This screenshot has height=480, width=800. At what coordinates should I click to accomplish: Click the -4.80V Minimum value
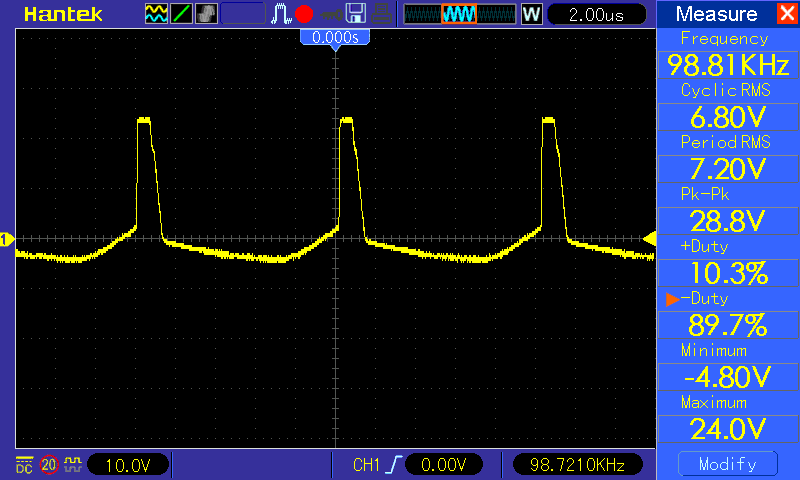tap(728, 377)
